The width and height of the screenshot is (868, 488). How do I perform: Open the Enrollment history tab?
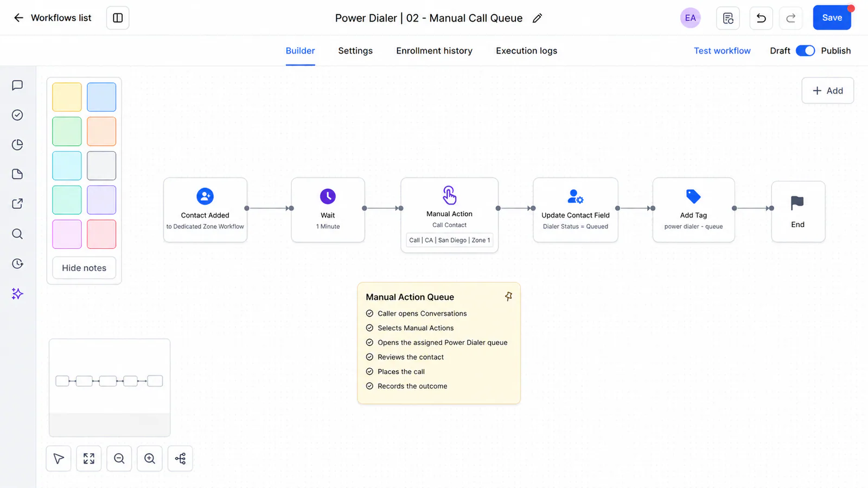pos(434,50)
